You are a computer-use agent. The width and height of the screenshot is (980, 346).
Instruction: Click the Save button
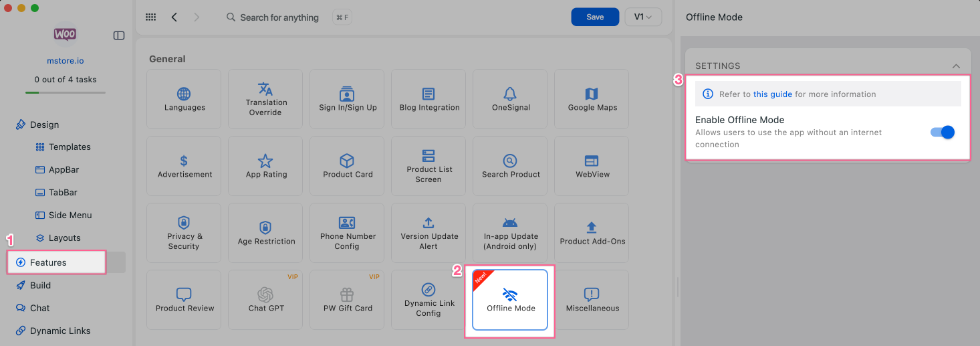click(595, 17)
